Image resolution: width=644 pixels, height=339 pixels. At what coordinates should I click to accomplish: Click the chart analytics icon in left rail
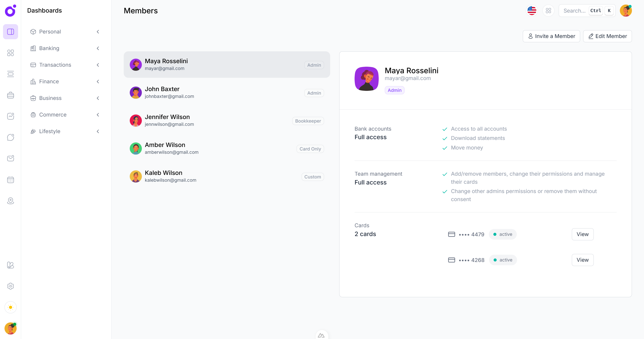(11, 116)
